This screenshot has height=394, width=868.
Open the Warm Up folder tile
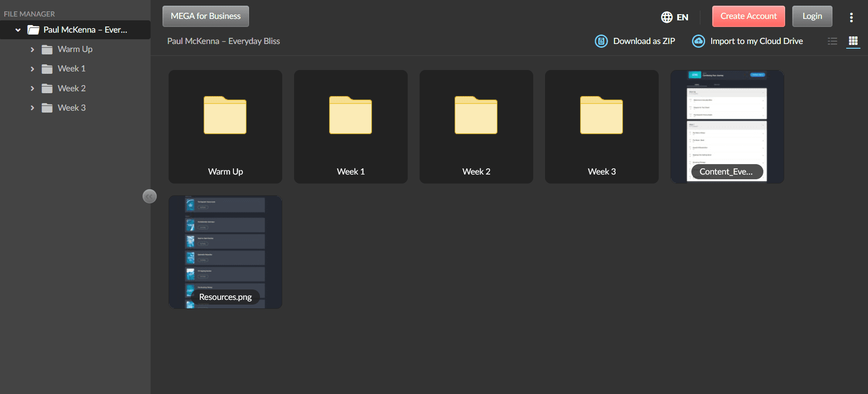tap(225, 127)
